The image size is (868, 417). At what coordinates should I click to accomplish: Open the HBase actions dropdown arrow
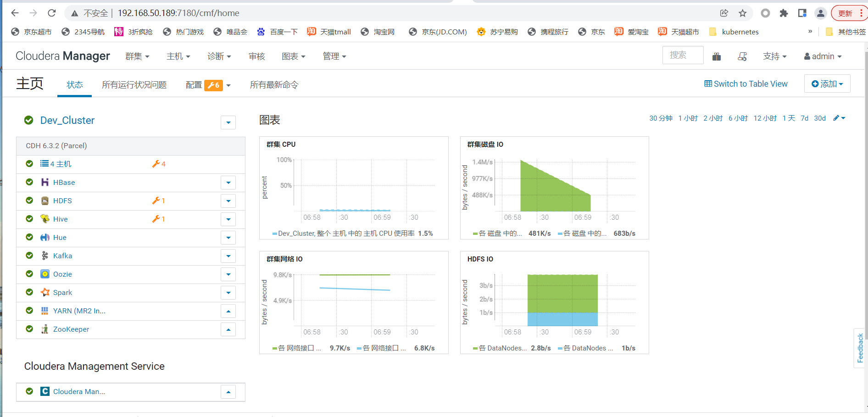coord(228,183)
